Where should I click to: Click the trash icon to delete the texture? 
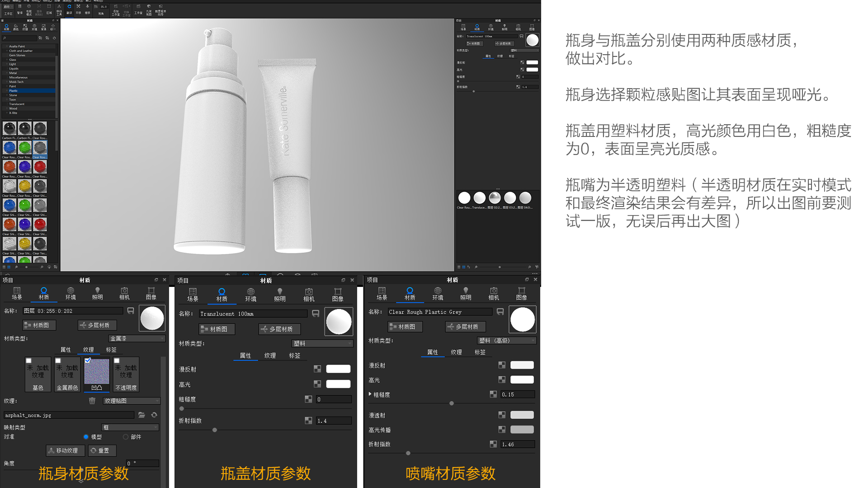(92, 400)
